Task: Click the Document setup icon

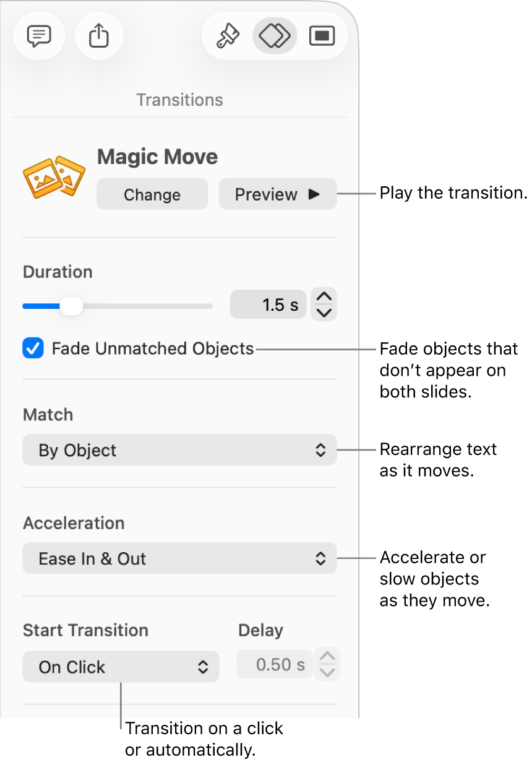Action: (322, 35)
